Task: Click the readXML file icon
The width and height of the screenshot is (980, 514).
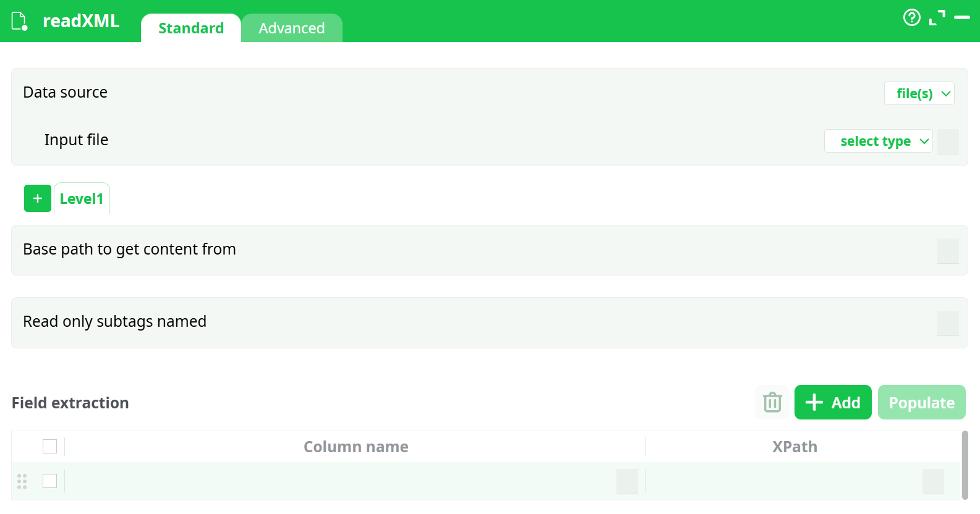Action: pos(20,21)
